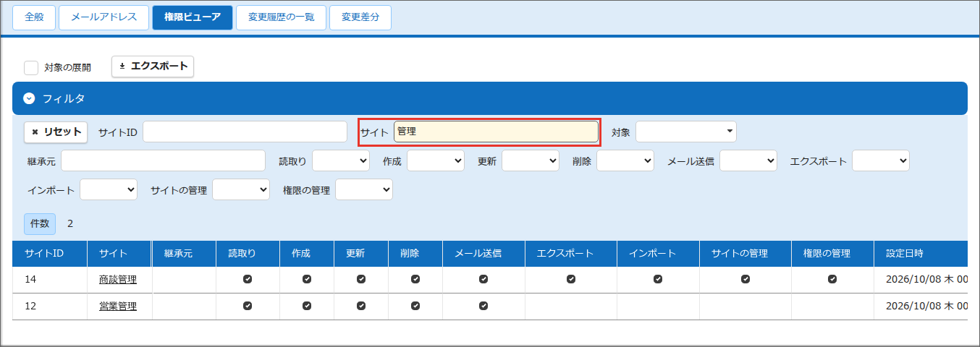The image size is (980, 347).
Task: Click the リセット button
Action: tap(56, 132)
